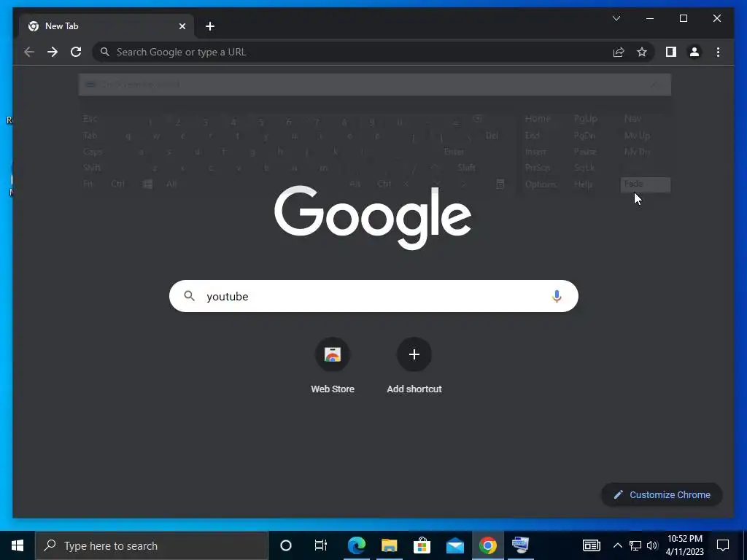Open Customize Chrome
This screenshot has height=560, width=747.
click(x=662, y=495)
